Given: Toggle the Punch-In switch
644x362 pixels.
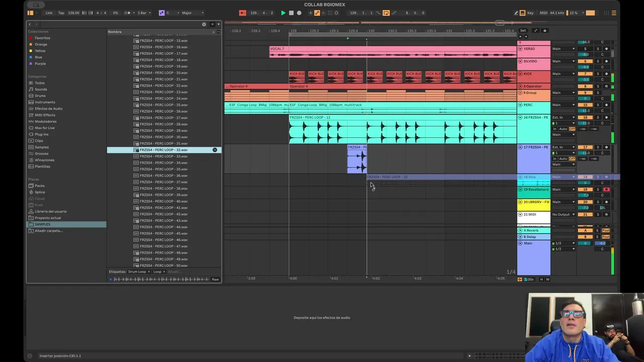Looking at the screenshot, I should coord(378,13).
